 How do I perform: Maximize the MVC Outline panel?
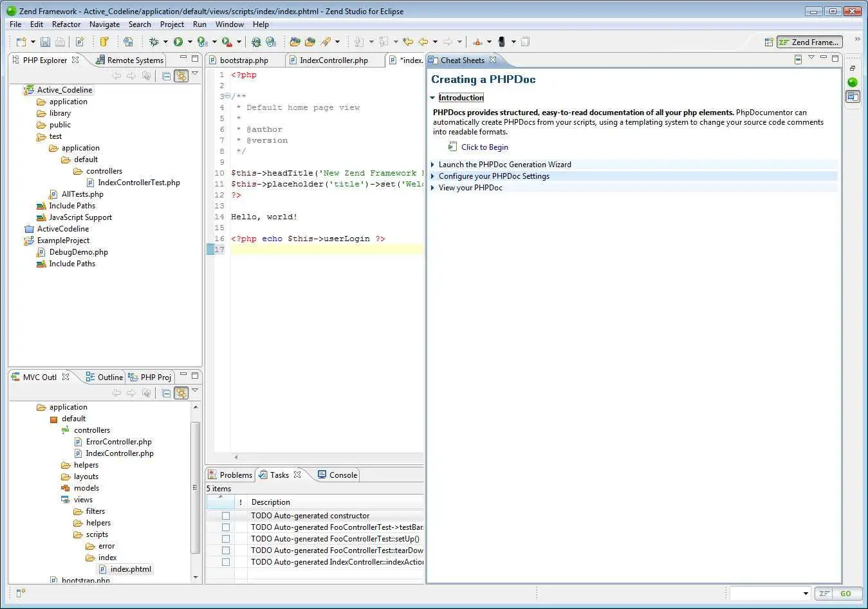coord(195,376)
